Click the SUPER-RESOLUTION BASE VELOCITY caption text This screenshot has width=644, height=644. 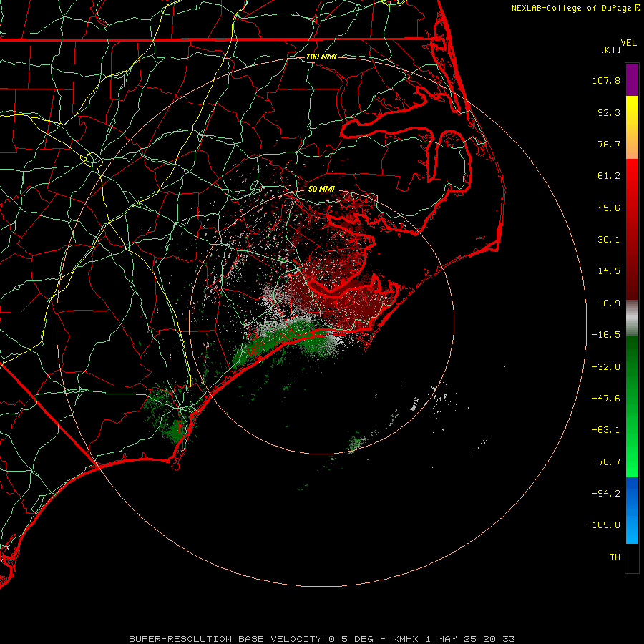(225, 639)
